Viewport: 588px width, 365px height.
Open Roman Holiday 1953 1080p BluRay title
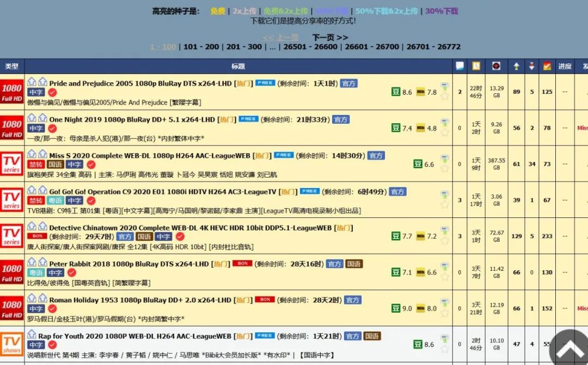pyautogui.click(x=140, y=300)
